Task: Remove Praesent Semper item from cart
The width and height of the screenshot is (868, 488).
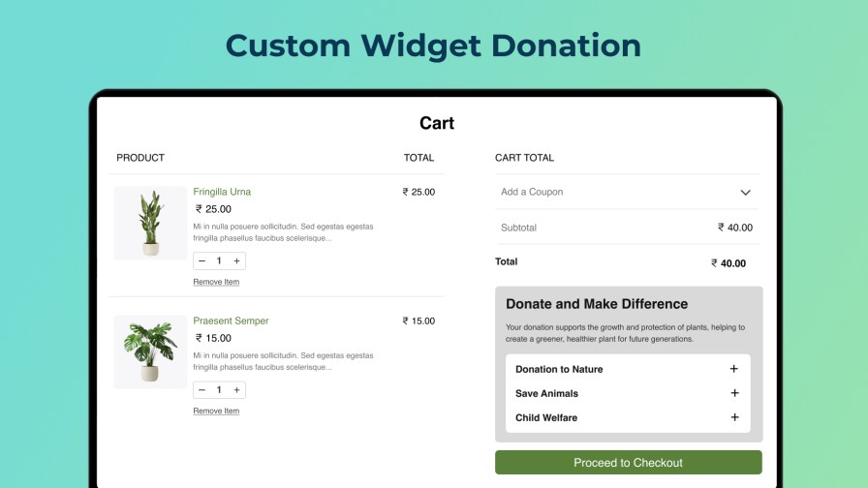Action: [216, 411]
